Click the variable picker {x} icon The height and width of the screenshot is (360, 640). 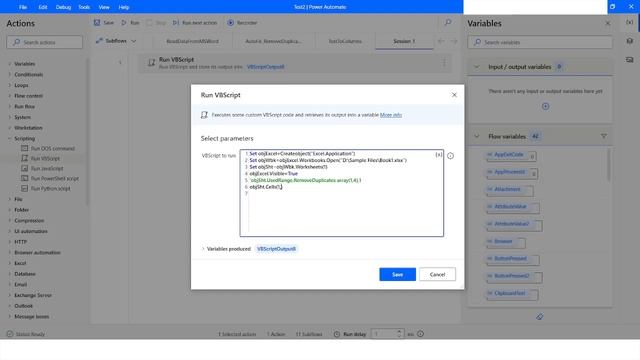pos(438,155)
